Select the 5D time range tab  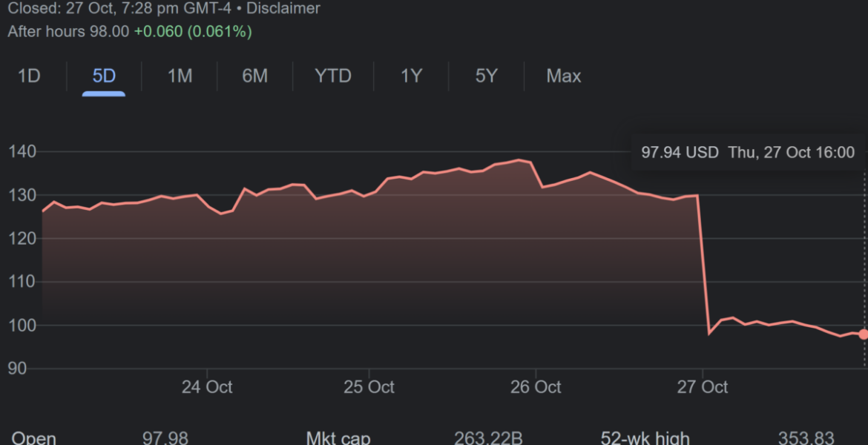[104, 76]
